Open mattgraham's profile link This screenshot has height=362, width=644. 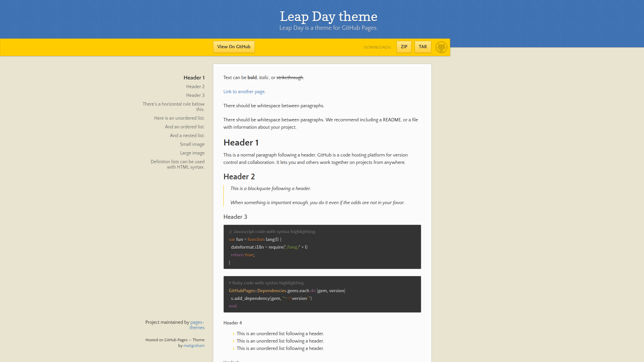194,346
